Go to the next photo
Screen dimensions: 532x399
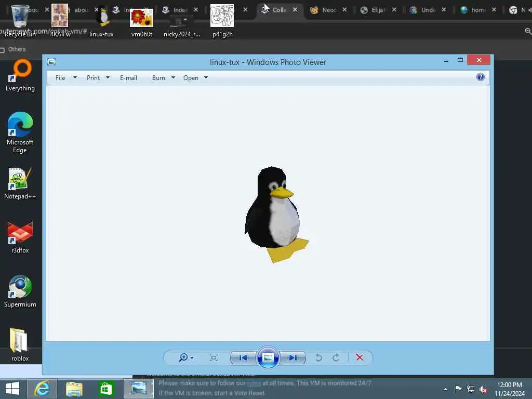tap(293, 357)
